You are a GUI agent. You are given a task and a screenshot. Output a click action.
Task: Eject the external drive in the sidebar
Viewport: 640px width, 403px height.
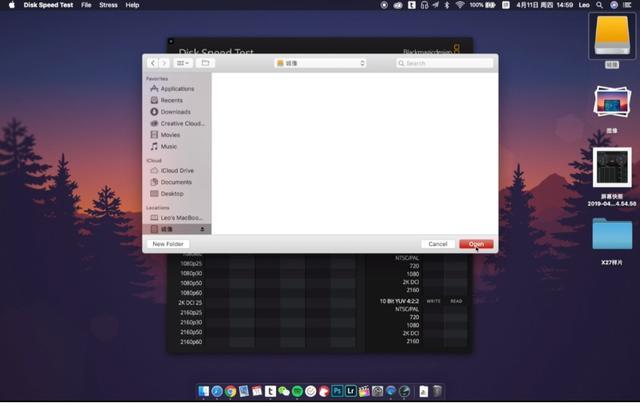(x=202, y=229)
